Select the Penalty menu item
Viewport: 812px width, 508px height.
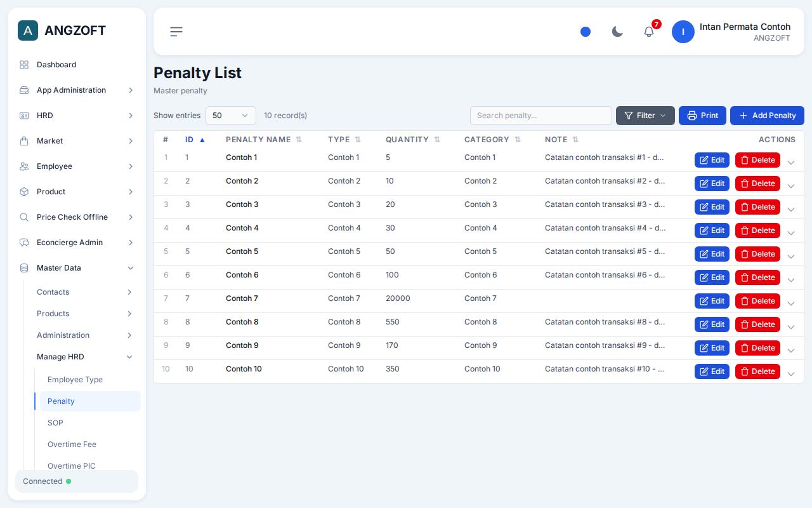90,401
